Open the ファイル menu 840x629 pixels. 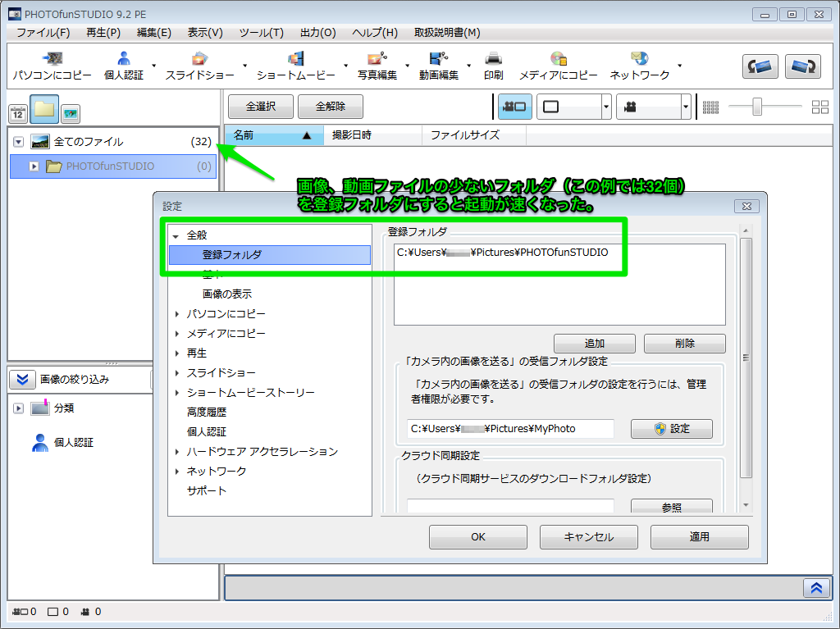point(42,32)
